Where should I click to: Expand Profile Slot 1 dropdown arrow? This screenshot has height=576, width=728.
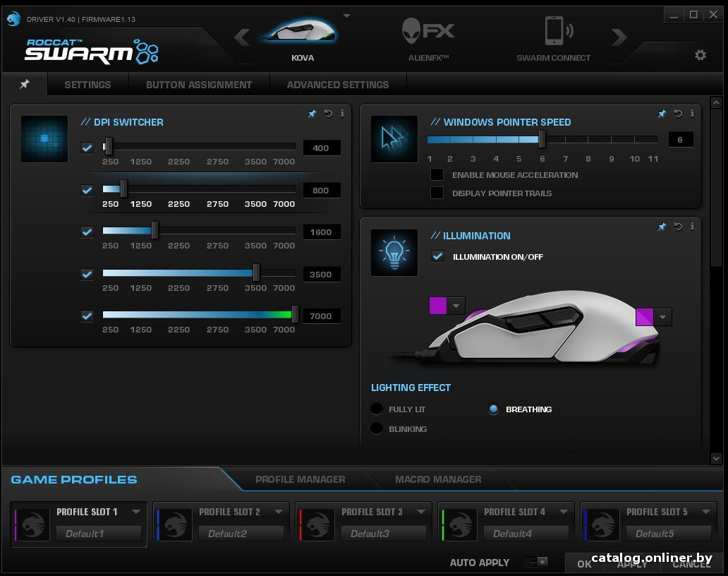[x=136, y=512]
